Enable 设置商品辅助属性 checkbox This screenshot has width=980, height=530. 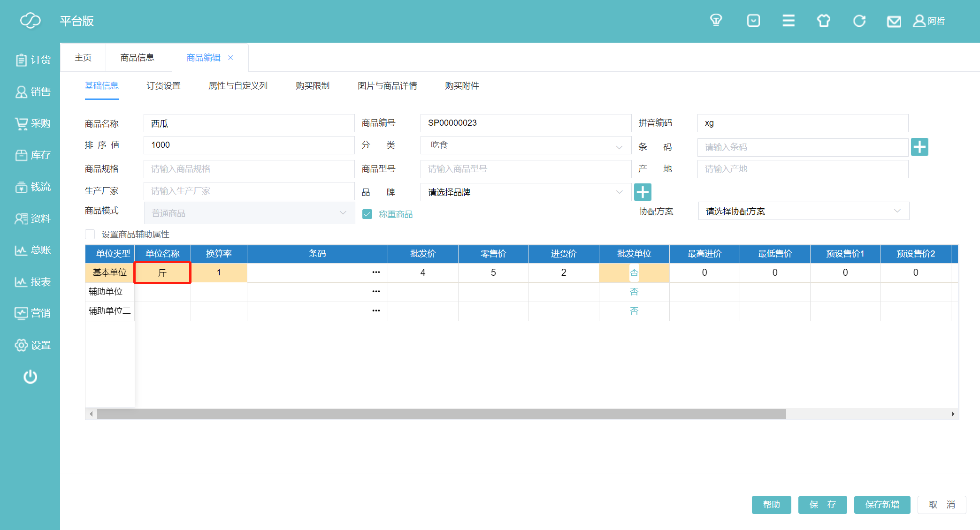[x=90, y=235]
